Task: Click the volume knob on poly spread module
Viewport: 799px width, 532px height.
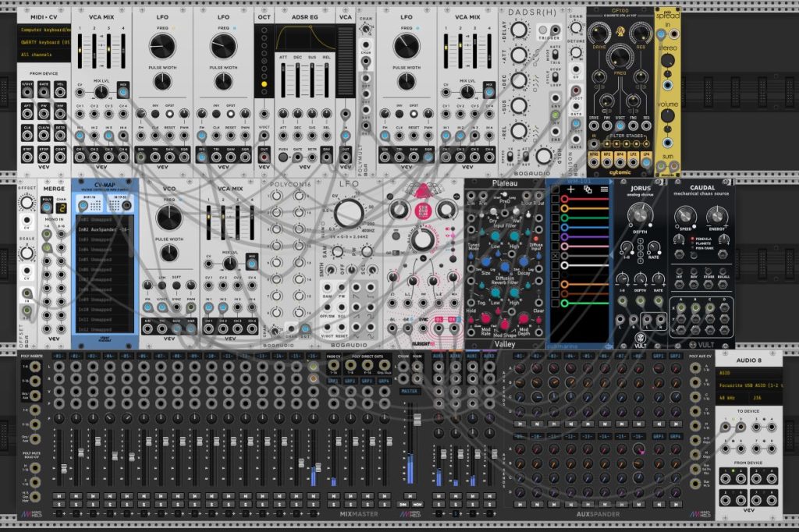Action: pos(668,116)
